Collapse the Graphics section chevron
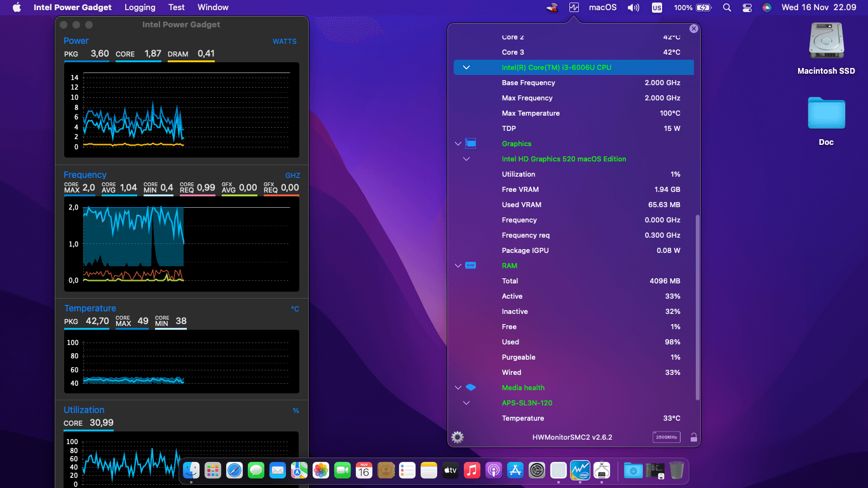 (x=458, y=144)
